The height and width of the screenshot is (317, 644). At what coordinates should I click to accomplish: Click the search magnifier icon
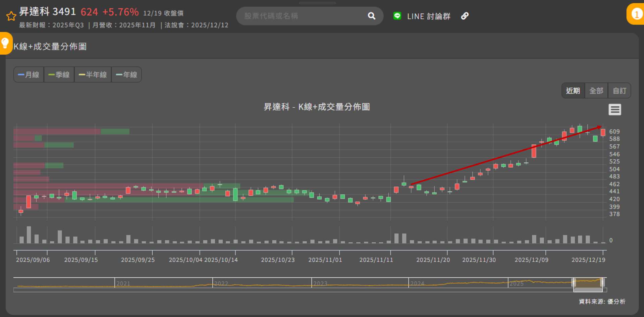[371, 16]
